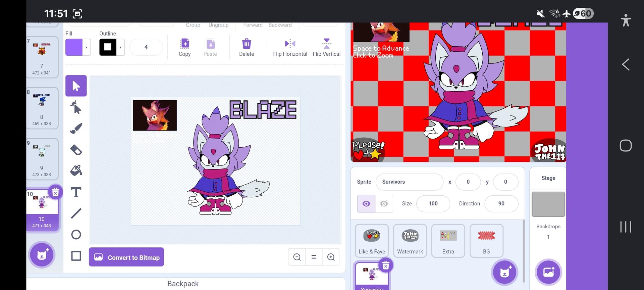Zoom out of the costume canvas

(297, 257)
